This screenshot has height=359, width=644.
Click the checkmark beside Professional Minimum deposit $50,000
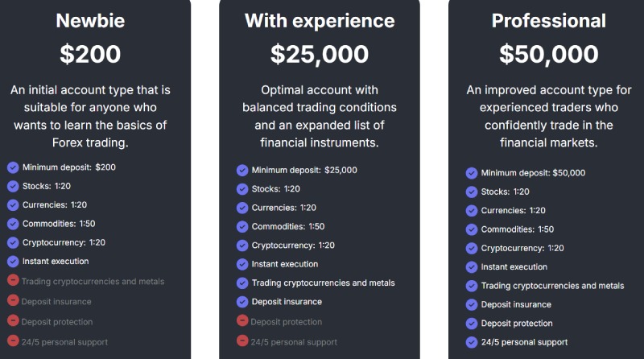coord(472,173)
